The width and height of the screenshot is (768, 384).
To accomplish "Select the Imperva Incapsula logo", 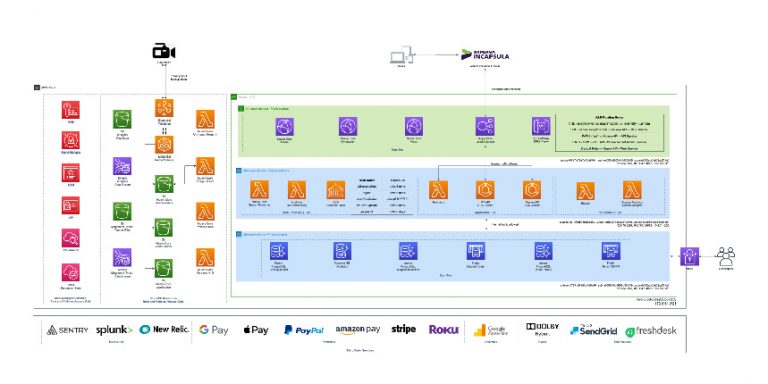I will click(485, 55).
